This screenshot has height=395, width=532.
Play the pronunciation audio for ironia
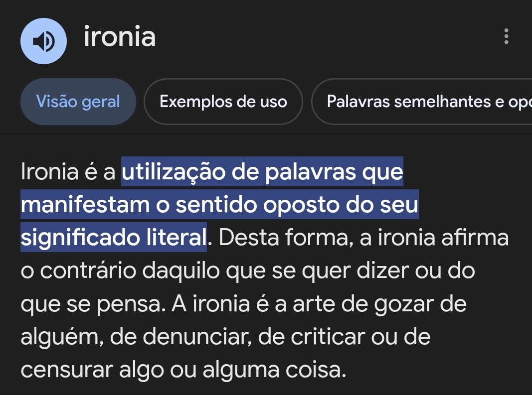pyautogui.click(x=44, y=41)
